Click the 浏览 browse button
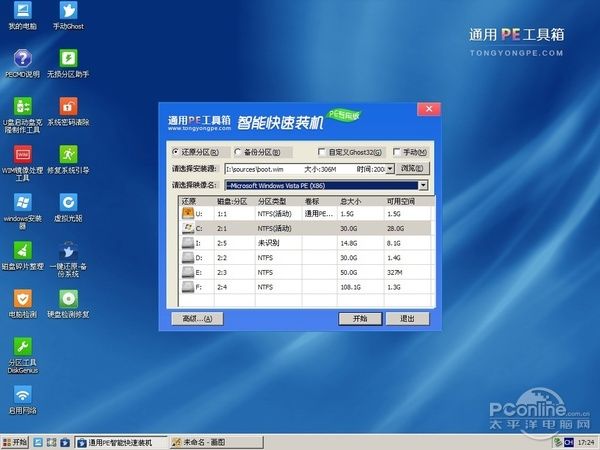Viewport: 600px width, 450px height. tap(413, 169)
